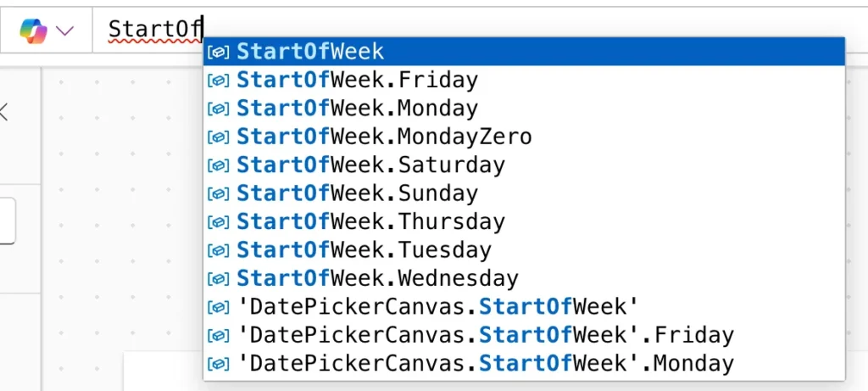Choose 'DatePickerCanvas.StartOfWeek'.Friday option
This screenshot has height=391, width=868.
tap(524, 335)
